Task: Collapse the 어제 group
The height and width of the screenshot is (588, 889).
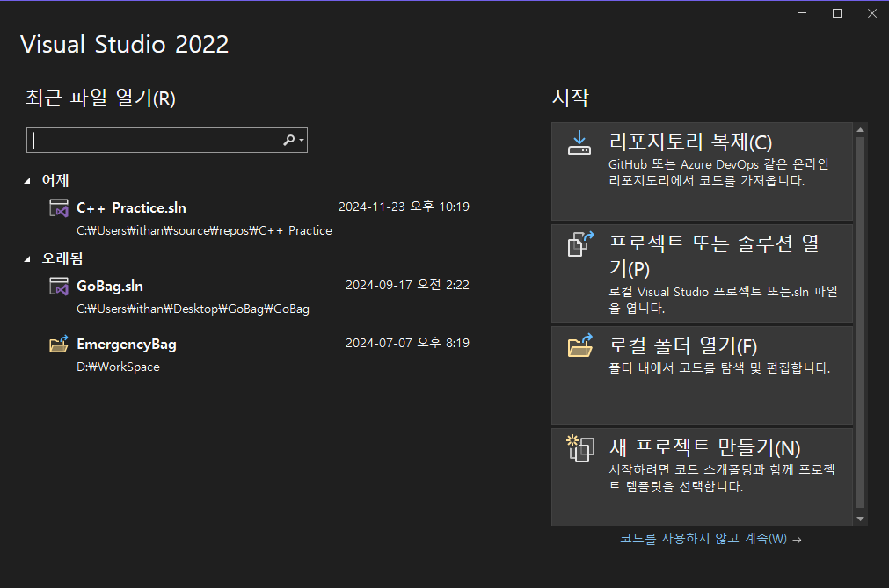Action: [27, 181]
